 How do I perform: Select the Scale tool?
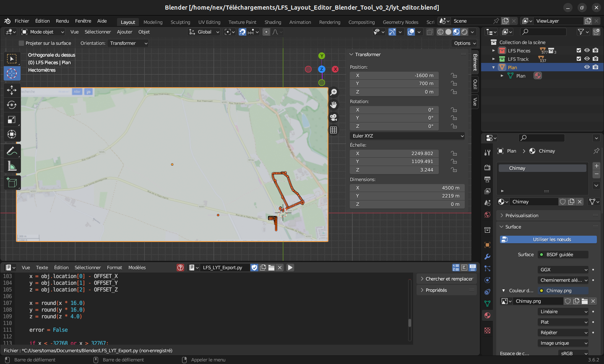[x=12, y=120]
